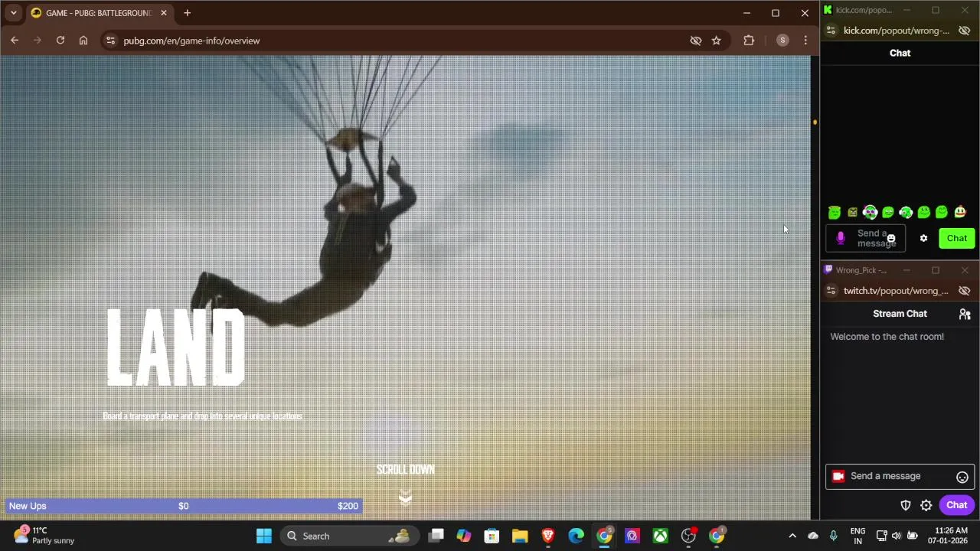Click the Twitch Send a message field
The width and height of the screenshot is (980, 551).
(900, 476)
